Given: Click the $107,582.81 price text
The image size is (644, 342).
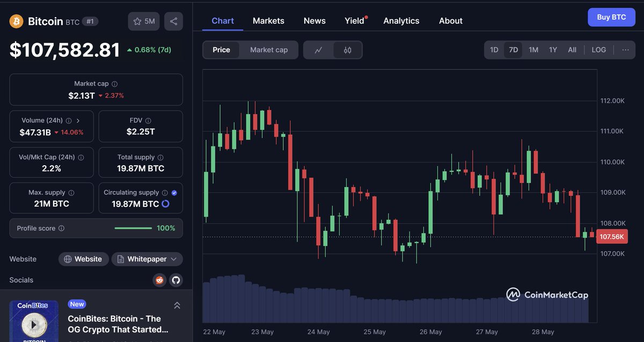Looking at the screenshot, I should point(64,50).
